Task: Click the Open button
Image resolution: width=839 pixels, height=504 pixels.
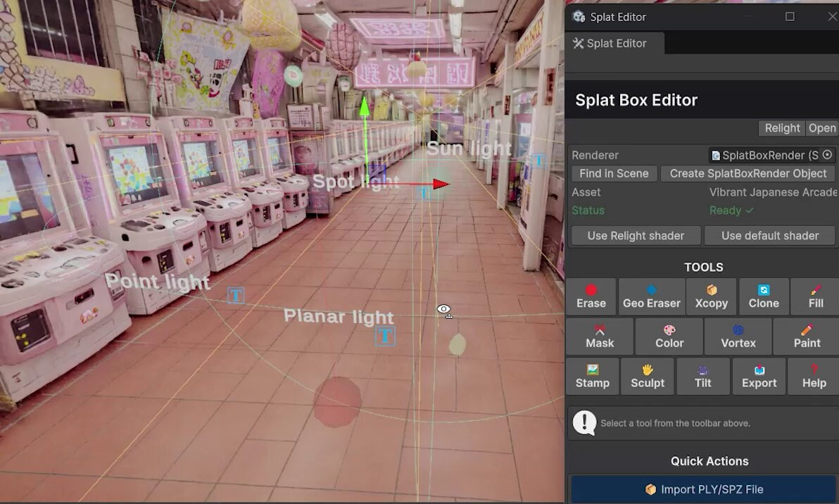Action: click(822, 128)
